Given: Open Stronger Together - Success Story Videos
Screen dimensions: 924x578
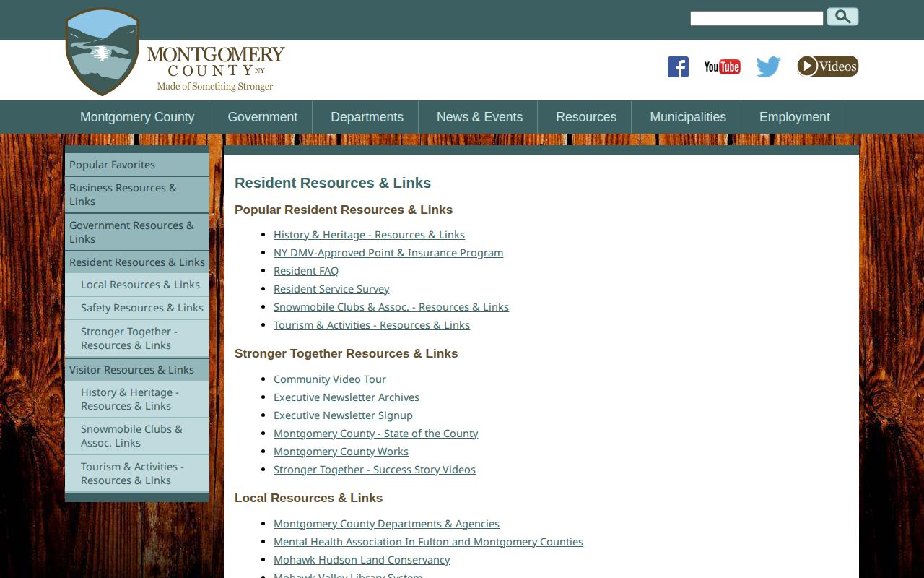Looking at the screenshot, I should pos(375,470).
